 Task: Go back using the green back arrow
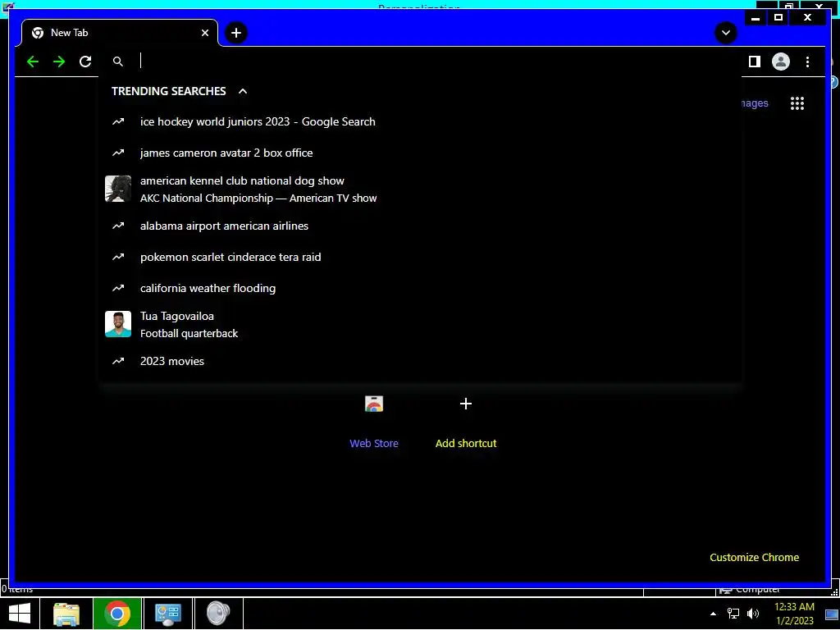pyautogui.click(x=33, y=62)
